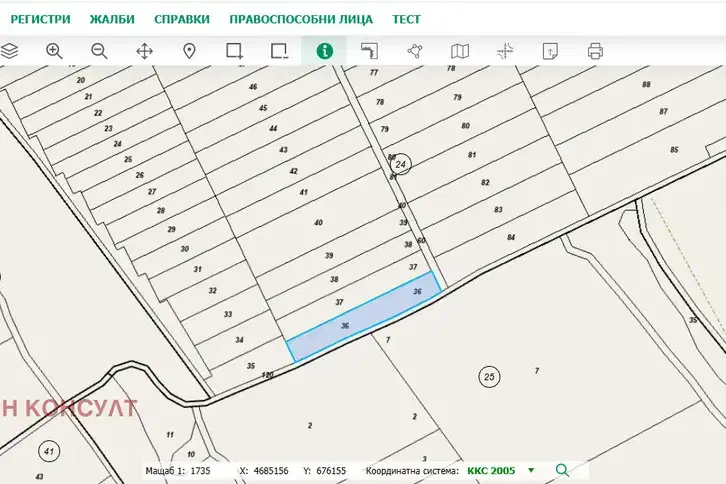Image resolution: width=726 pixels, height=484 pixels.
Task: Choose the remove-from-selection rectangle tool
Action: tap(279, 51)
